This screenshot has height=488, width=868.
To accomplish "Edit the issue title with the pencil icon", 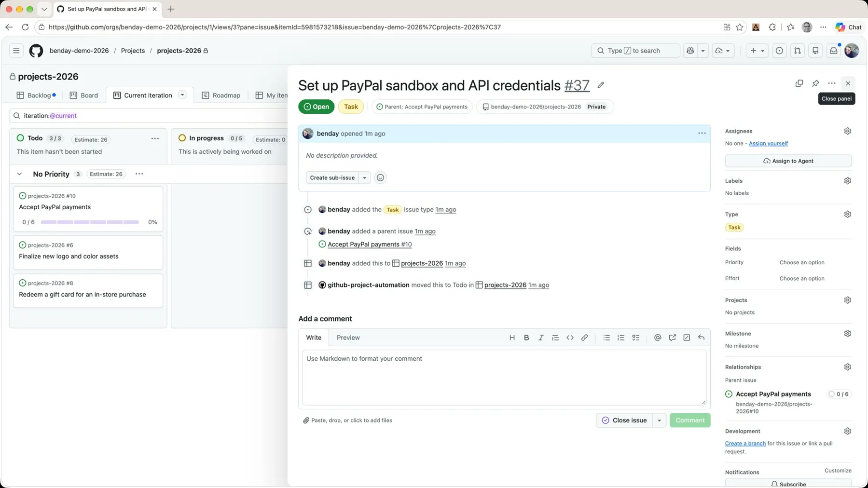I will [x=601, y=85].
